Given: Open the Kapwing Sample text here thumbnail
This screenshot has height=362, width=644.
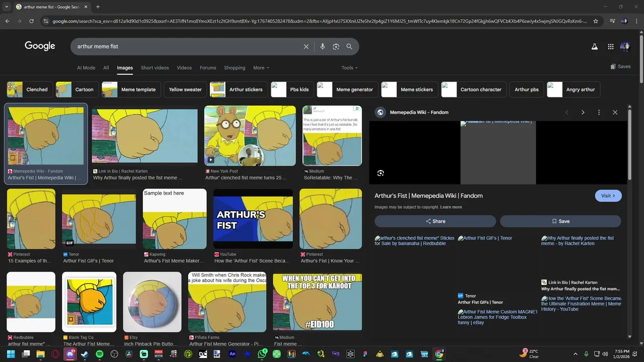Looking at the screenshot, I should [175, 219].
